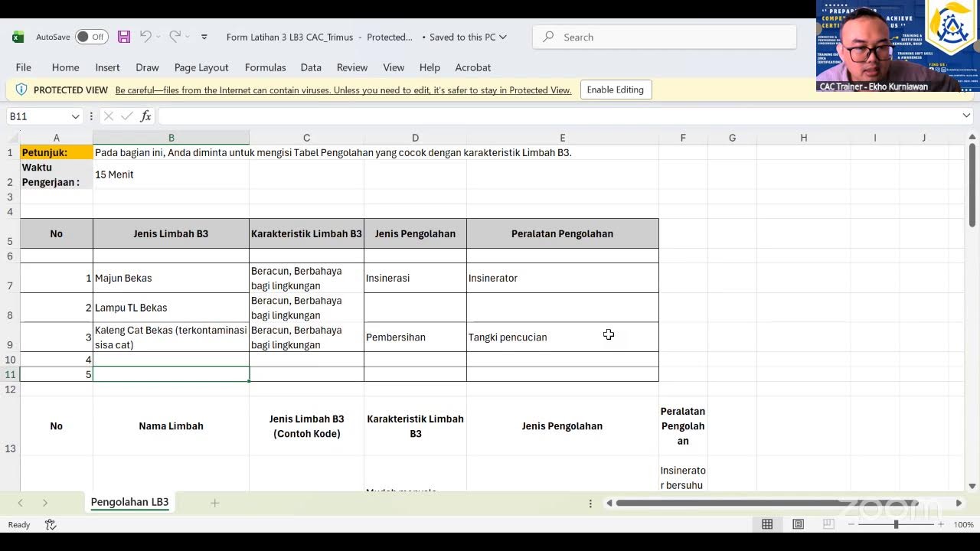Switch to the Insert tab
980x551 pixels.
(x=107, y=67)
